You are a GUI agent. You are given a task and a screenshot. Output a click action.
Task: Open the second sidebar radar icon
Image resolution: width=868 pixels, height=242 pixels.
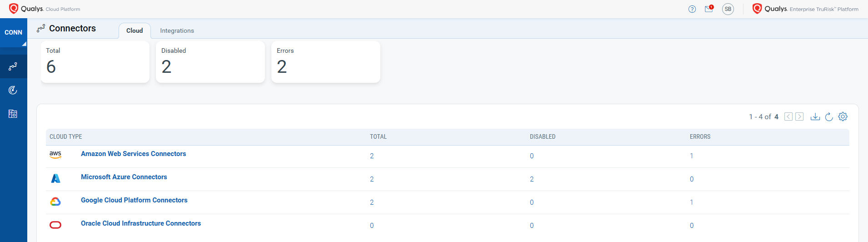(x=13, y=90)
